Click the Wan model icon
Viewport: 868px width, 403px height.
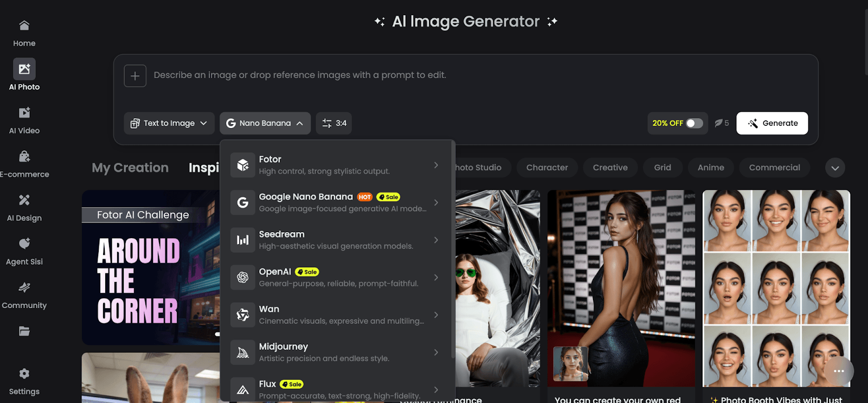[243, 315]
